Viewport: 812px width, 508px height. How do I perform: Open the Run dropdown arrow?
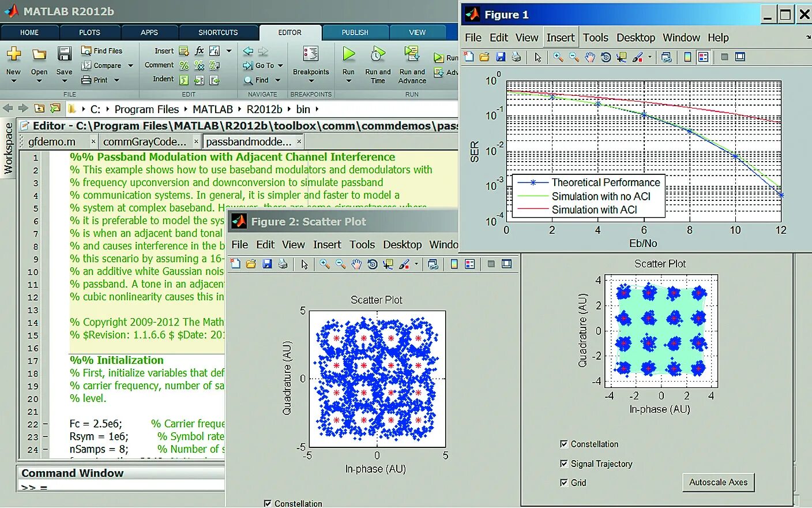348,81
